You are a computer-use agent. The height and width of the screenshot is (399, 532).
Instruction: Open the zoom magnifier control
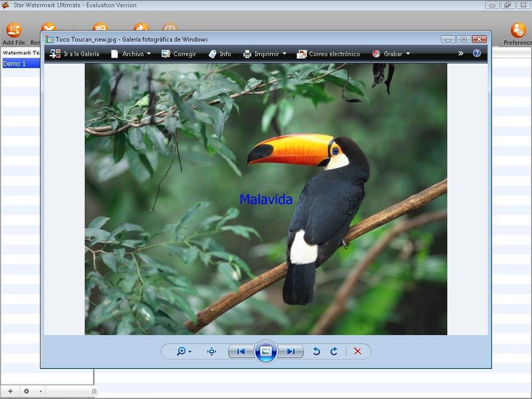(x=181, y=351)
